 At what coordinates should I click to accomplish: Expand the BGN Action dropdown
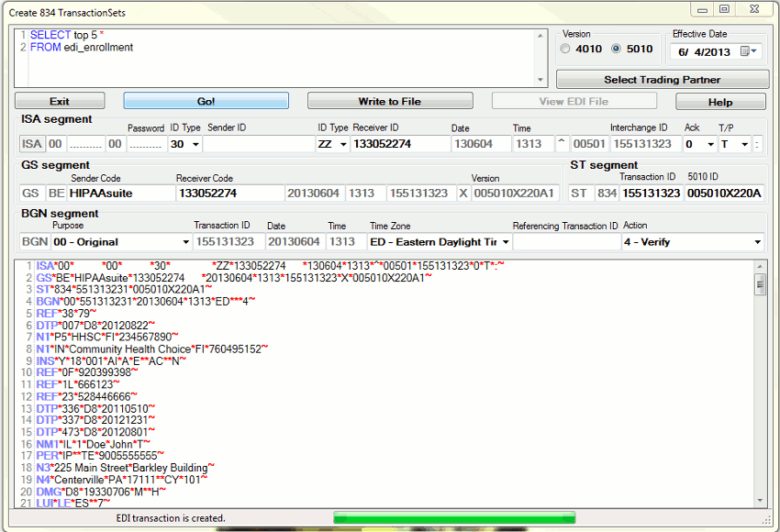[x=757, y=242]
